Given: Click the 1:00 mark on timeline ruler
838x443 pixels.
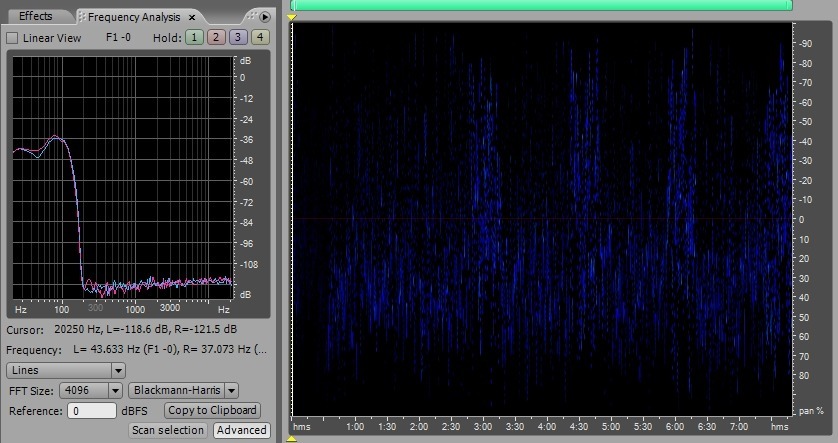Looking at the screenshot, I should [x=355, y=426].
